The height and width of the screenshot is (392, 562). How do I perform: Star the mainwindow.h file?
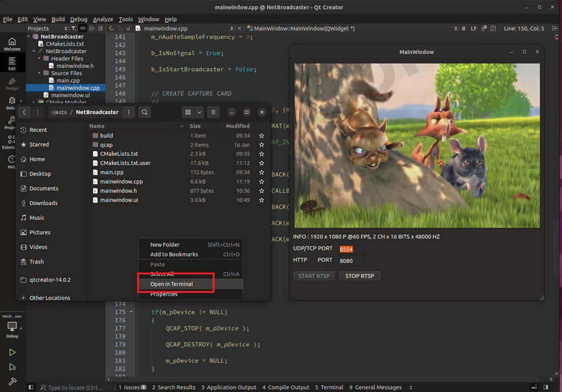(262, 191)
